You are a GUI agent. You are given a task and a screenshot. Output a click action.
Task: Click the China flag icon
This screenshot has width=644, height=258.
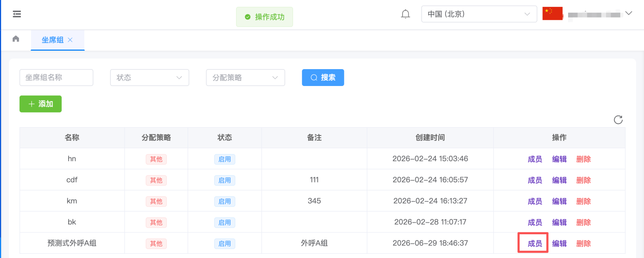(552, 13)
